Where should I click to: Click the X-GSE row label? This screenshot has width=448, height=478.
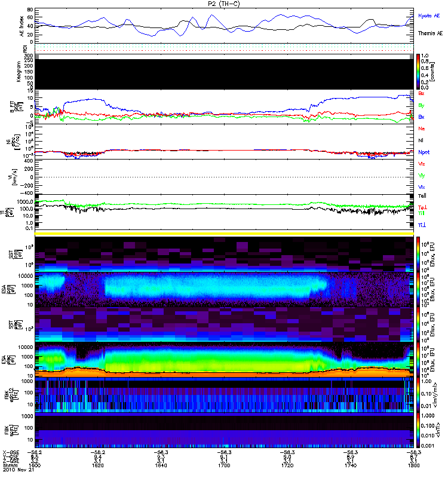click(11, 452)
